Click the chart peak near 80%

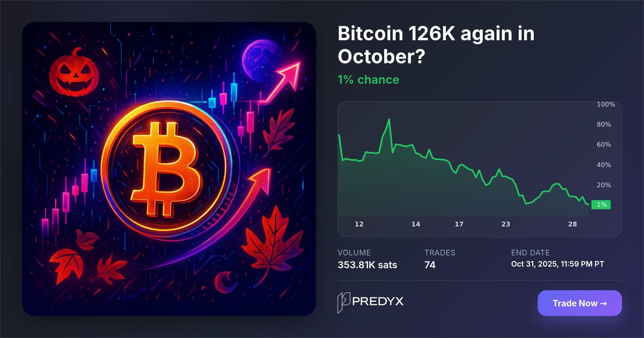(389, 120)
